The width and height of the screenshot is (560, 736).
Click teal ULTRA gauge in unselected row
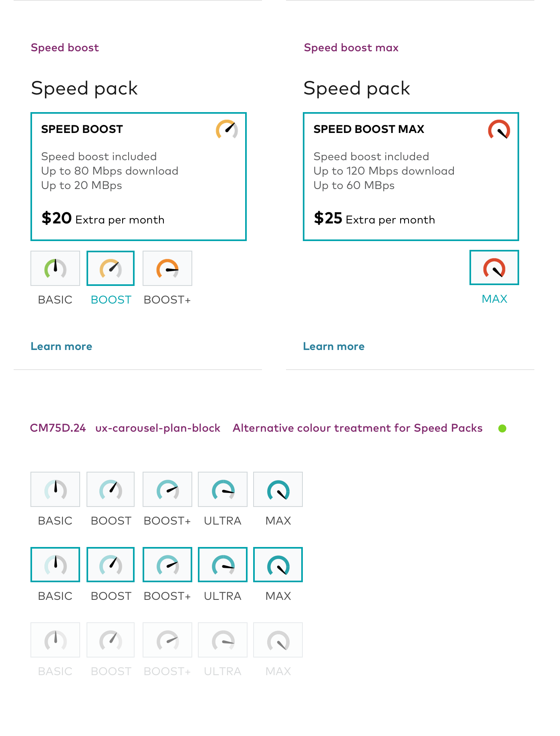coord(223,489)
